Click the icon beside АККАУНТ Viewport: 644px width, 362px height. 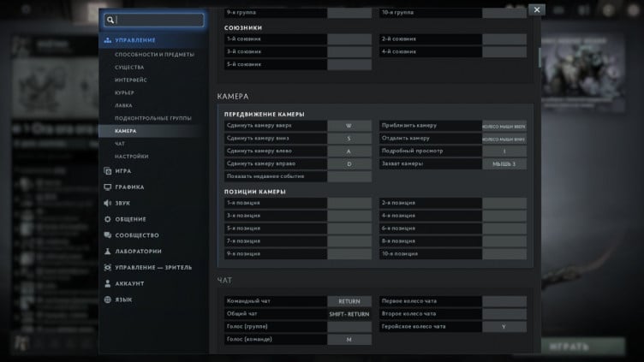(107, 283)
